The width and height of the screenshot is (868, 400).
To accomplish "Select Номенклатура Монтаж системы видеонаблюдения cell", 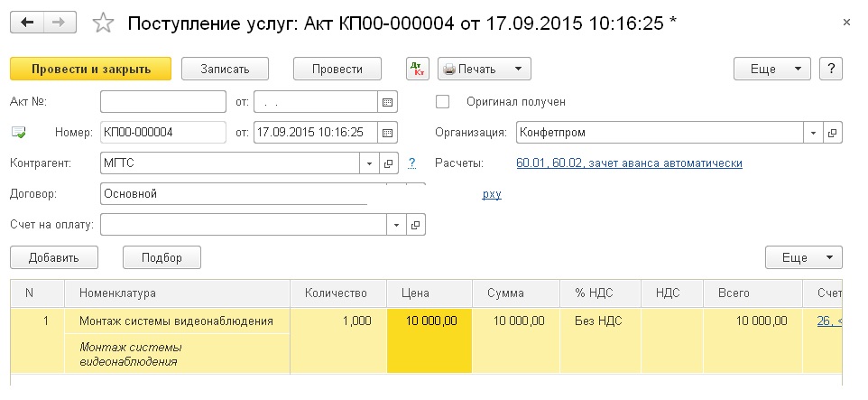I will pyautogui.click(x=177, y=321).
